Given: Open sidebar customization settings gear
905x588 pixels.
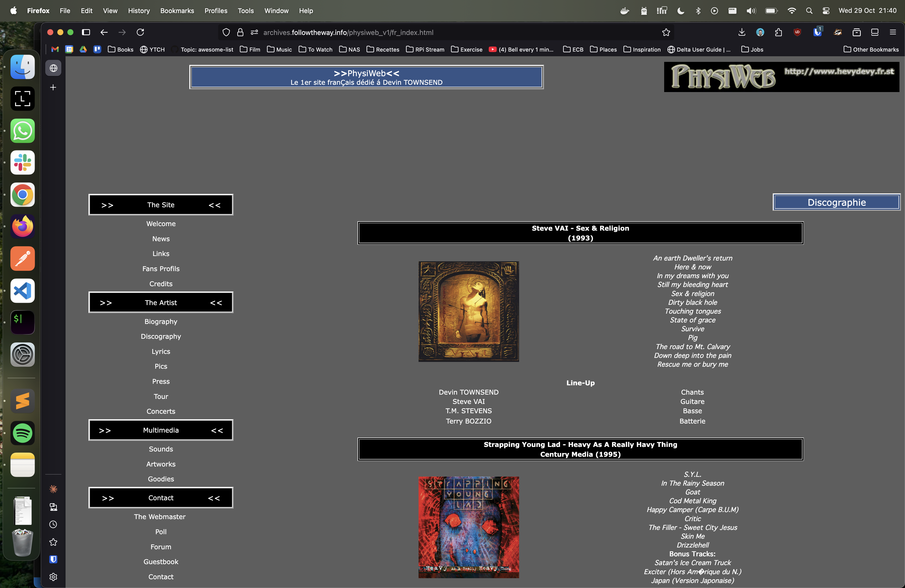Looking at the screenshot, I should [53, 577].
